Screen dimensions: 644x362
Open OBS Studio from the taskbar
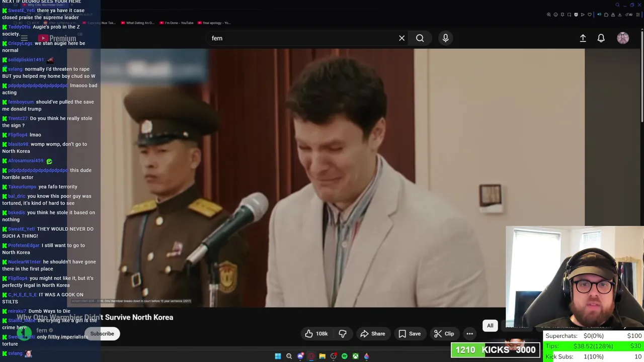(334, 356)
